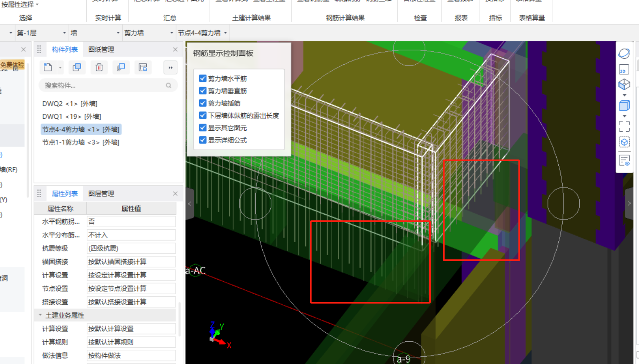The height and width of the screenshot is (364, 639).
Task: Click 锚固搭接 value 按默认锚固搭接计算
Action: point(131,262)
